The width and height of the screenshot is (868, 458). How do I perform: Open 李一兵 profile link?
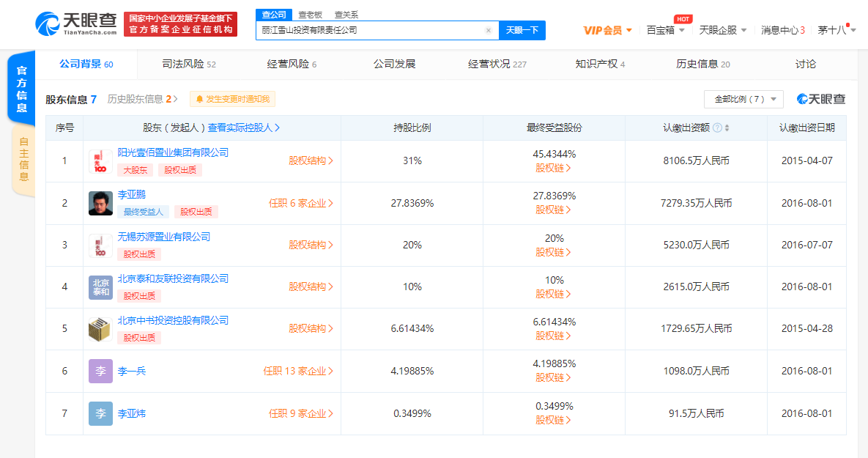132,371
